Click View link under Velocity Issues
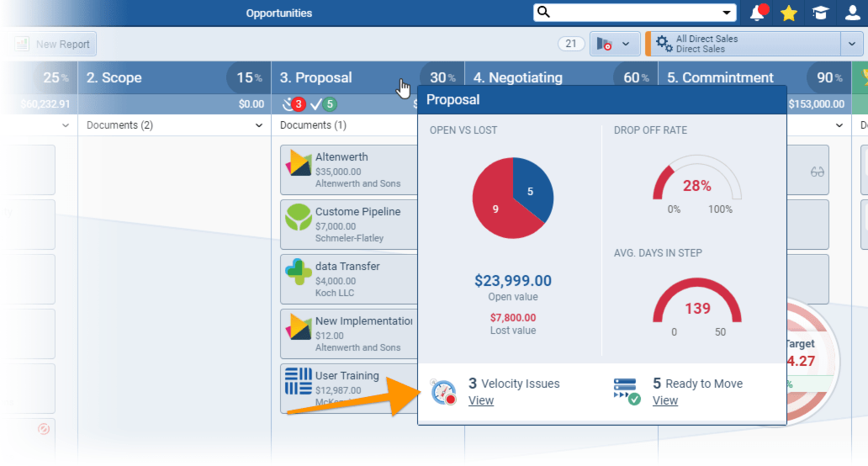 pos(481,400)
